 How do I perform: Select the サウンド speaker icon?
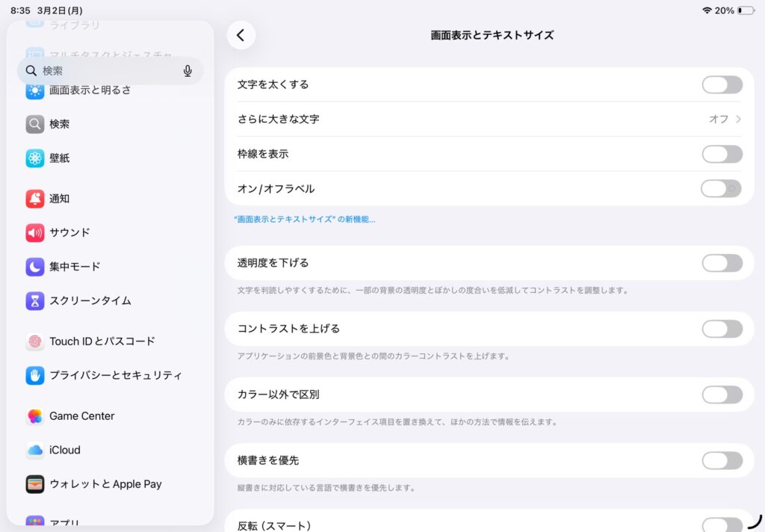35,232
